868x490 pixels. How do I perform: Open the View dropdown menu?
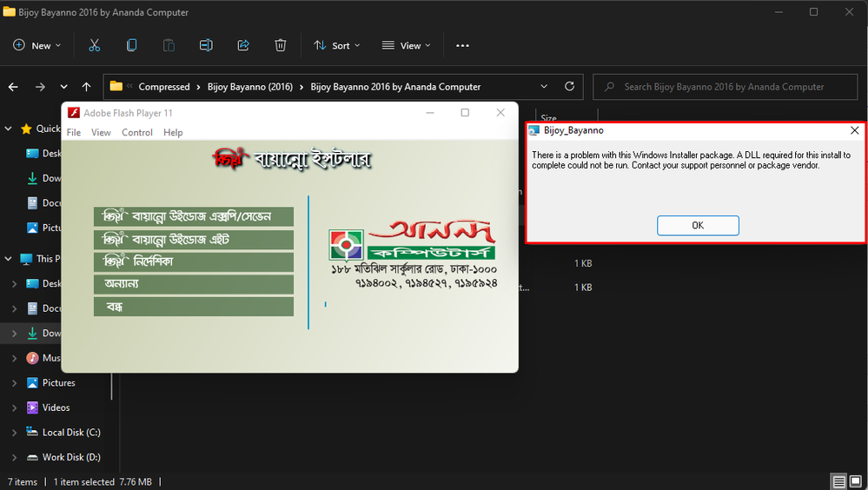(x=407, y=45)
